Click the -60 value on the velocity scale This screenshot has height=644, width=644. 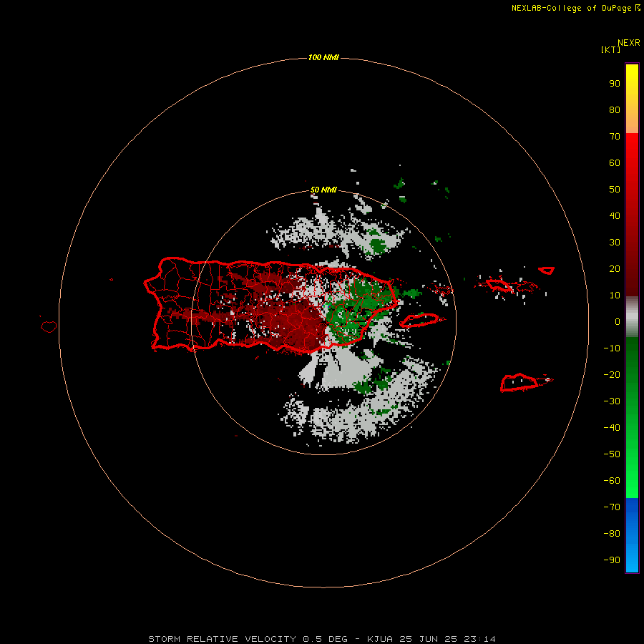coord(612,481)
